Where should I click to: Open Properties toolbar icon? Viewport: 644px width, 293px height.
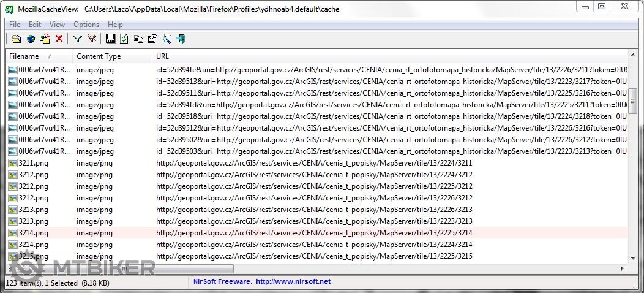pyautogui.click(x=152, y=39)
